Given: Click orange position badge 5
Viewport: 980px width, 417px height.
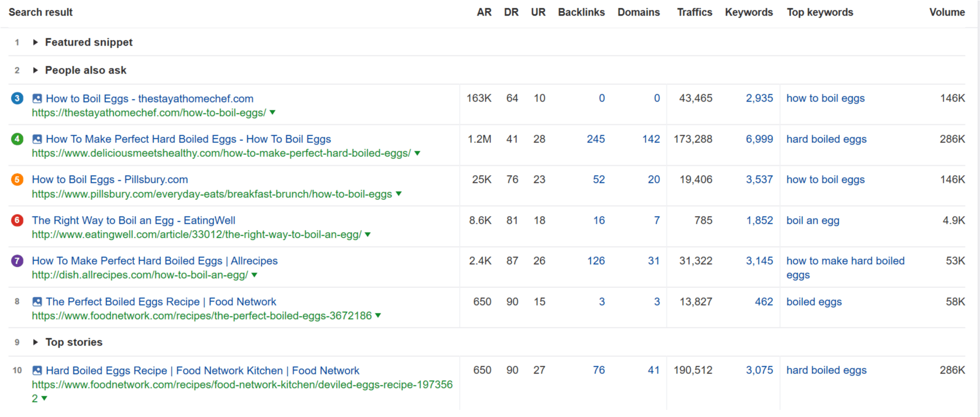Looking at the screenshot, I should (x=17, y=179).
